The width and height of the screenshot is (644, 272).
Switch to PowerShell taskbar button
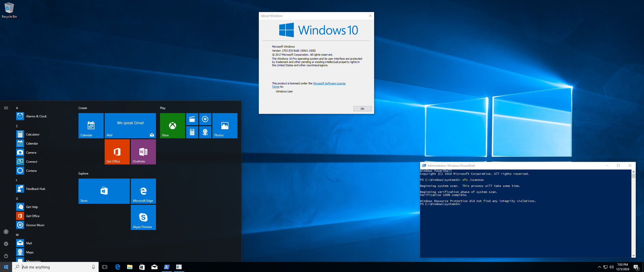(x=167, y=267)
